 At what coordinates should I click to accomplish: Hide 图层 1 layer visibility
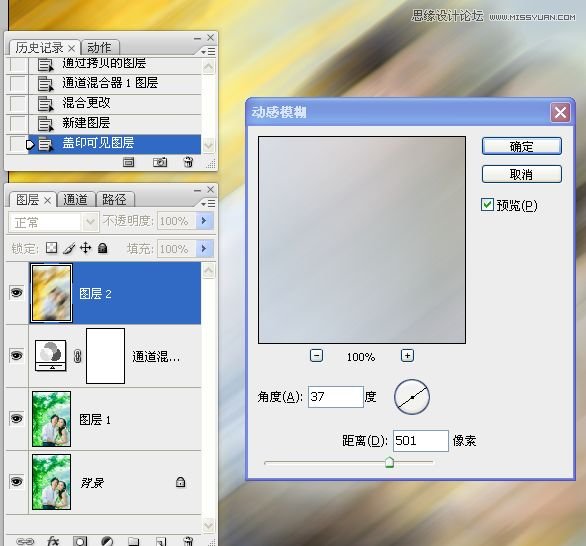click(x=16, y=418)
